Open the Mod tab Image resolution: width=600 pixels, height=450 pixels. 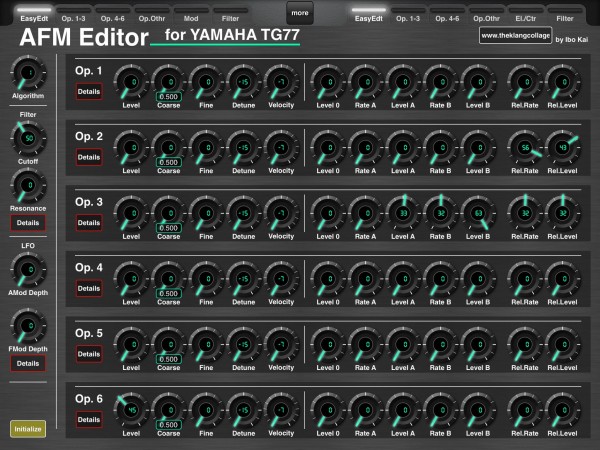pyautogui.click(x=191, y=15)
